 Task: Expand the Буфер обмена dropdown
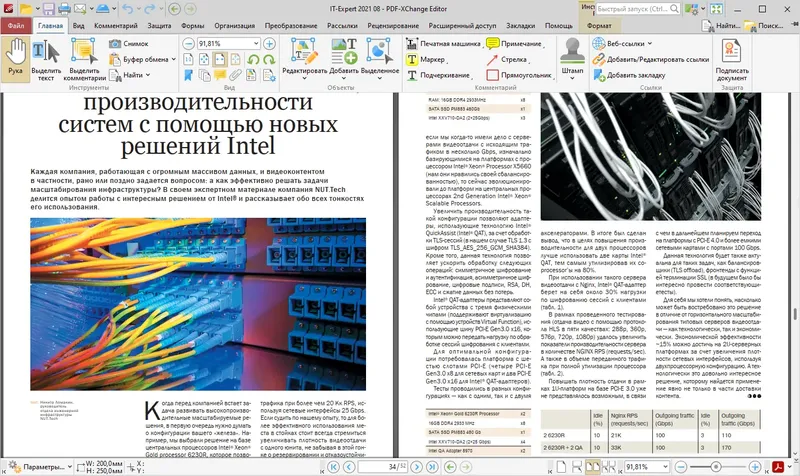coord(173,60)
